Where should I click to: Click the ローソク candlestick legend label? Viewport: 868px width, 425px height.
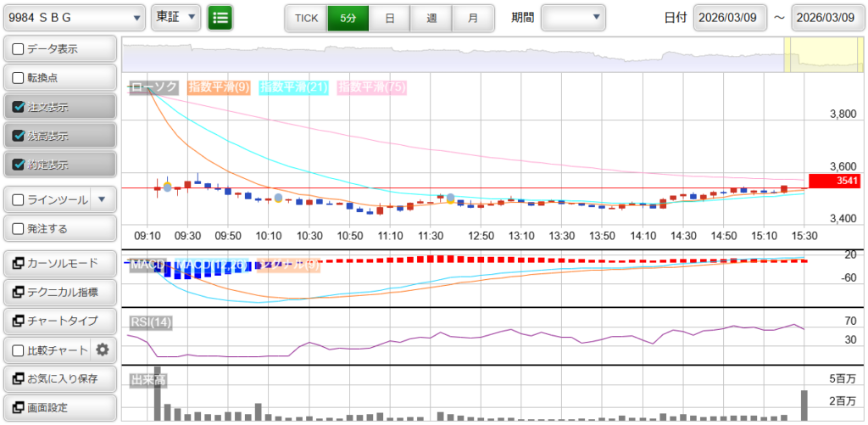[153, 87]
